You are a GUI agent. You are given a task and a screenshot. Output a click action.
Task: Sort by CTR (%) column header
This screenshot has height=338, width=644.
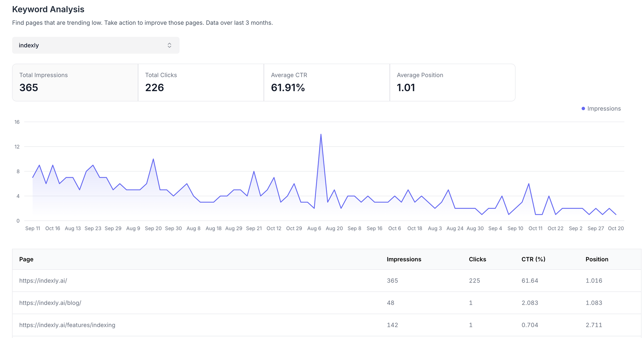tap(533, 259)
